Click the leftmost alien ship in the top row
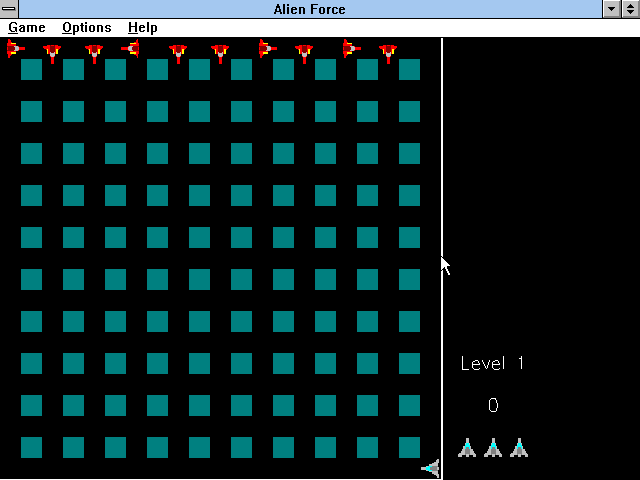This screenshot has height=480, width=640. [x=15, y=48]
